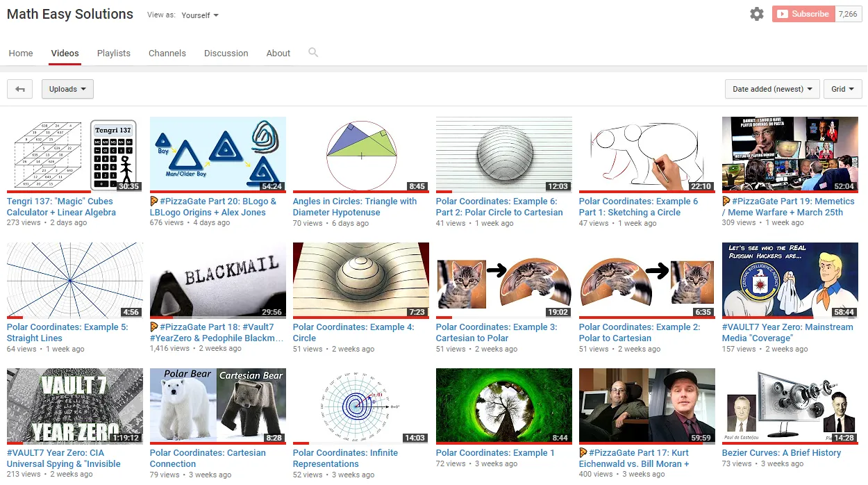Open the About tab
The height and width of the screenshot is (485, 868).
pos(278,53)
